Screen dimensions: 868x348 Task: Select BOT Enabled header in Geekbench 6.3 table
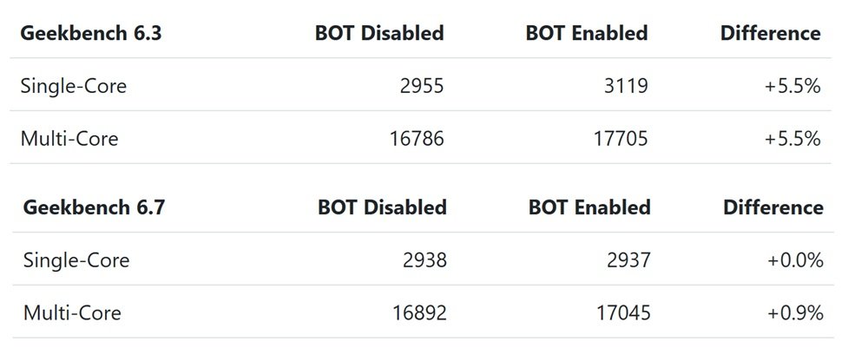point(587,34)
